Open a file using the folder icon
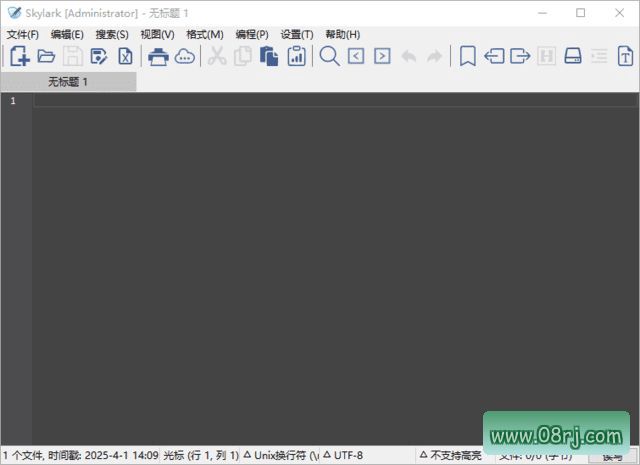Viewport: 640px width, 465px height. click(x=46, y=56)
